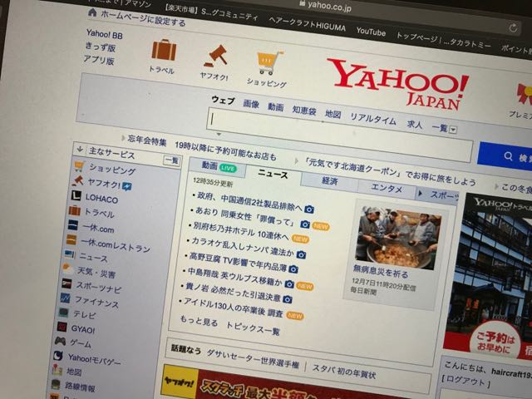Screen dimensions: 532x399
Task: Select the 求人 search category
Action: tap(414, 124)
